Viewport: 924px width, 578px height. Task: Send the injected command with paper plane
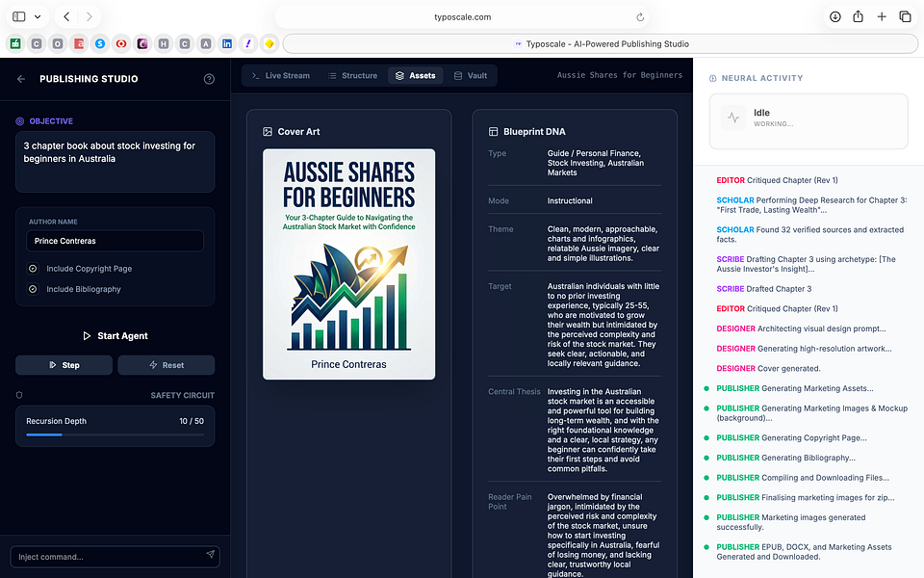tap(211, 555)
